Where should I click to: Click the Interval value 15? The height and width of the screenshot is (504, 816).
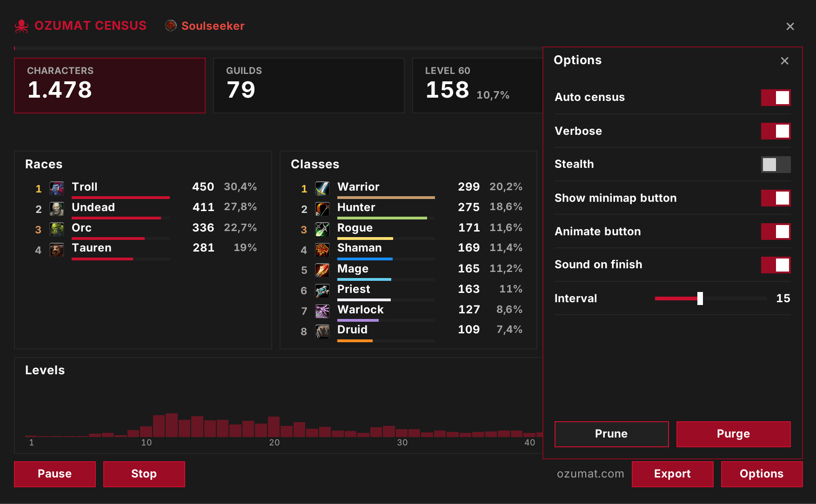(x=783, y=298)
